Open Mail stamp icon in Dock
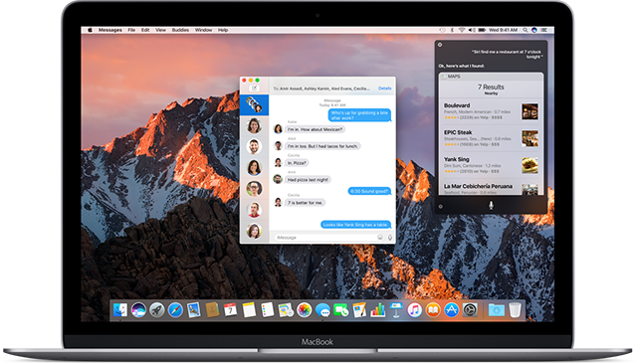 pyautogui.click(x=194, y=310)
